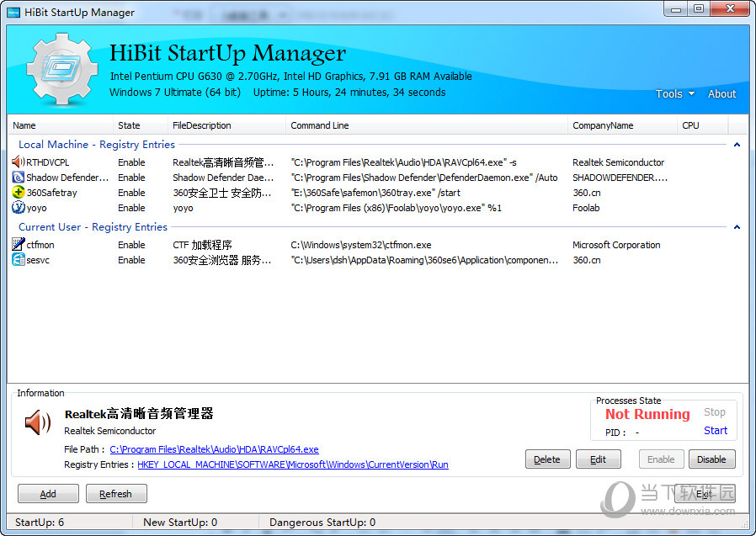
Task: Click the Disable button
Action: pos(711,459)
